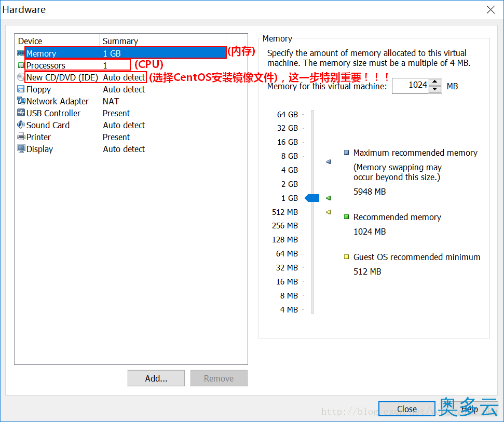Screen dimensions: 504x422
Task: Click the Printer device icon
Action: 21,137
